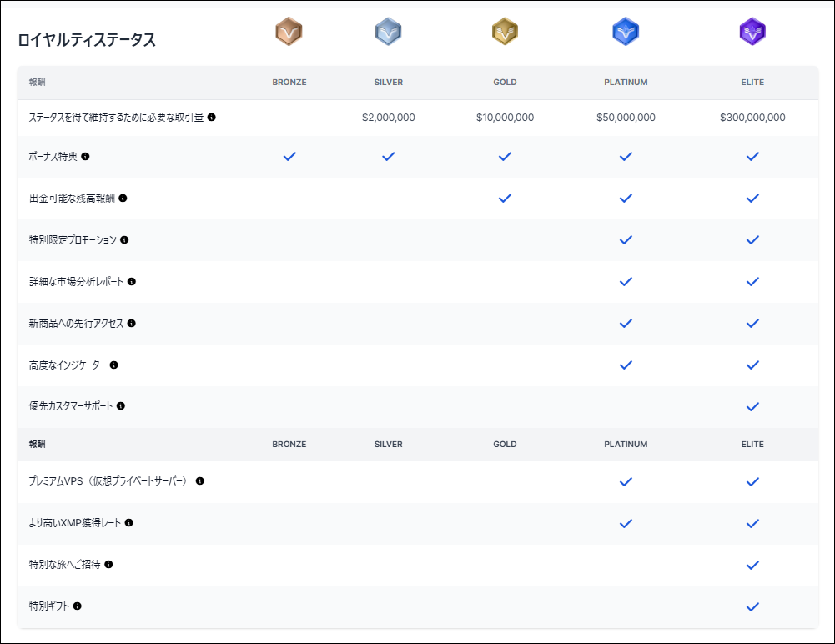This screenshot has height=644, width=835.
Task: Open info tooltip for 出金可能な残高報酬
Action: coord(123,199)
